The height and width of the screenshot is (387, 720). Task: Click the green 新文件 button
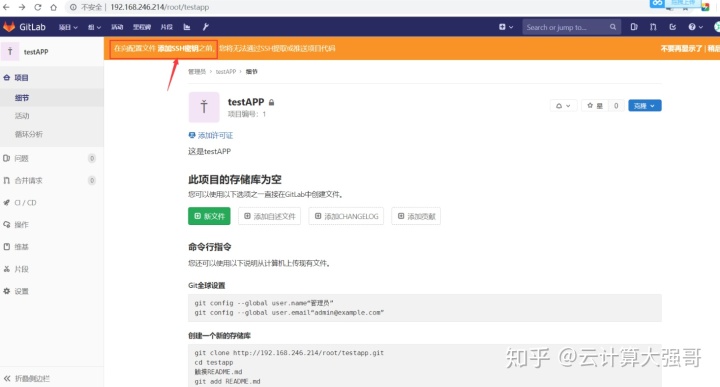(209, 216)
